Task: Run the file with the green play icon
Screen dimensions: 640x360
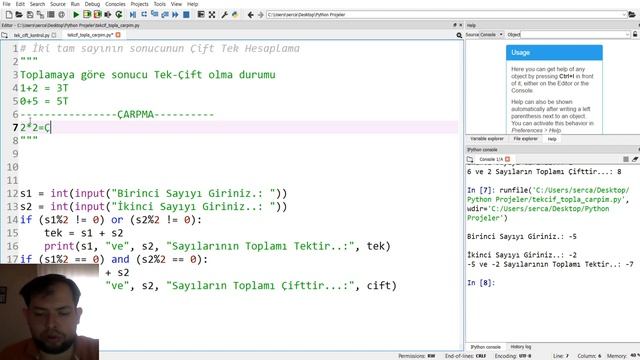Action: (x=76, y=15)
